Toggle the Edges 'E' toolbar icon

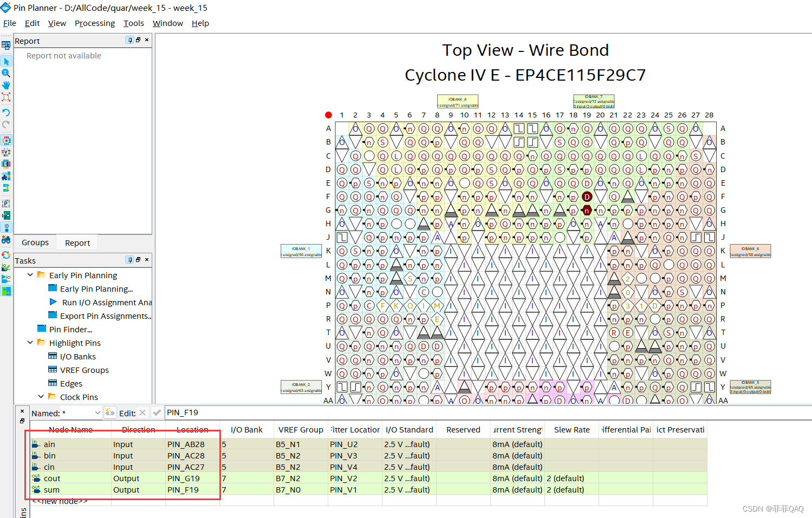6,164
